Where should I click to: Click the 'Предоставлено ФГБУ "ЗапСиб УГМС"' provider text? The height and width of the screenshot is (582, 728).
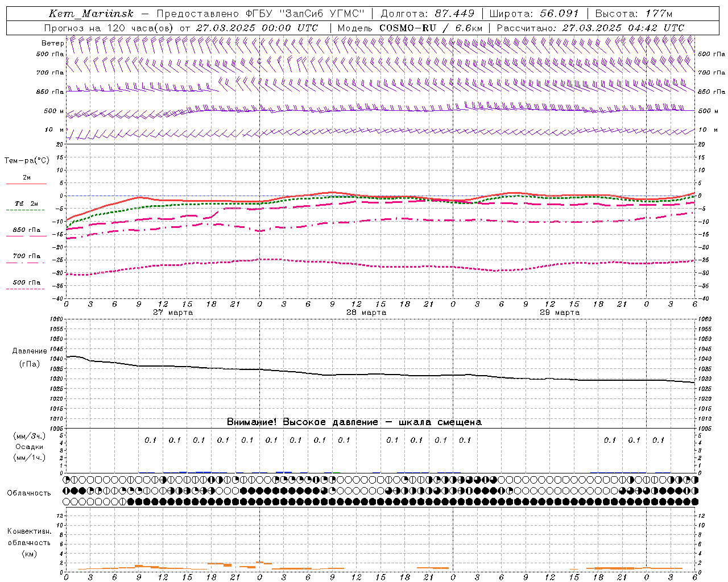coord(260,14)
